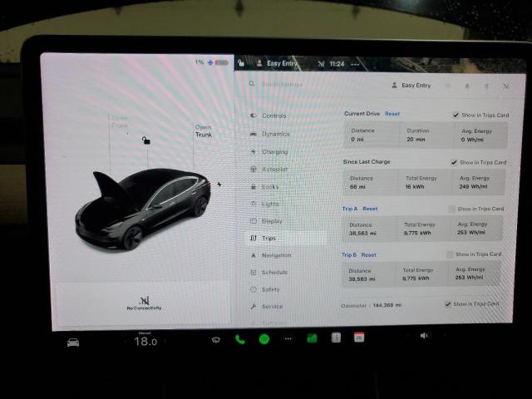
Task: Open the Autopilot settings menu
Action: point(268,169)
